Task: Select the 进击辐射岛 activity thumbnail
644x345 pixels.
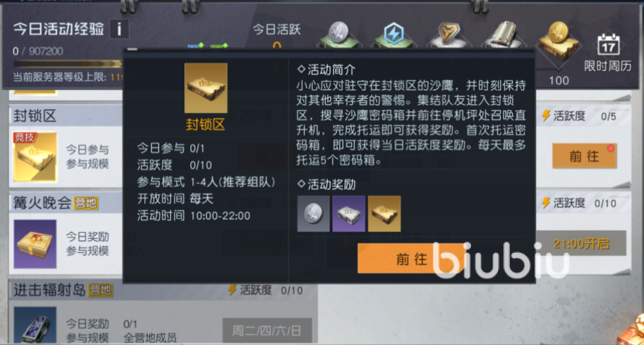Action: click(x=35, y=325)
